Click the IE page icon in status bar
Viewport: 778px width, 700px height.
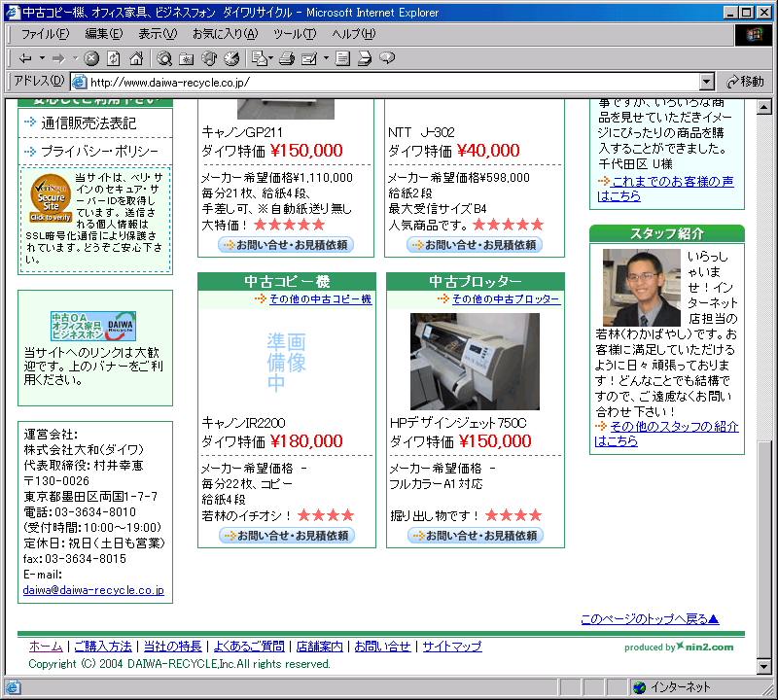coord(13,687)
